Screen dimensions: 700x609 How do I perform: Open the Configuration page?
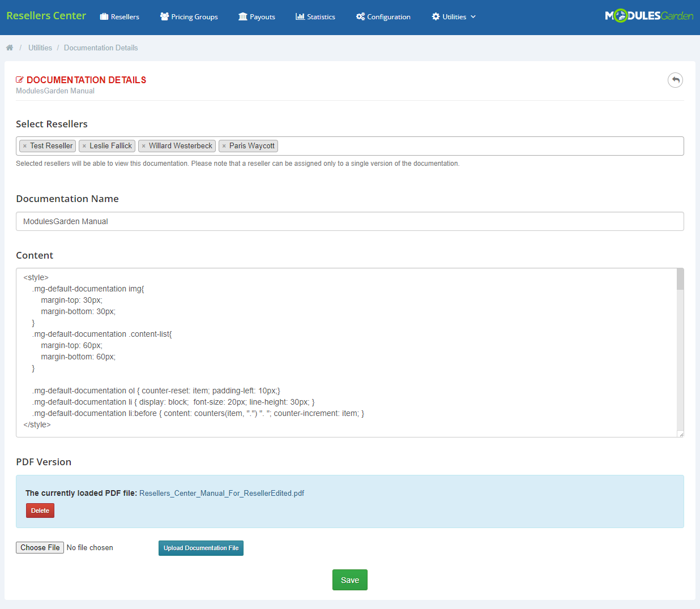383,17
